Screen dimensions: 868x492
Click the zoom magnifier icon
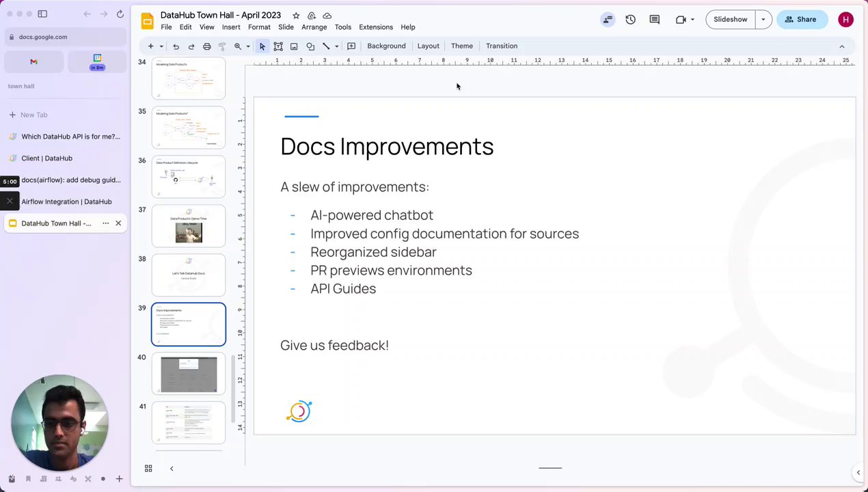(238, 46)
